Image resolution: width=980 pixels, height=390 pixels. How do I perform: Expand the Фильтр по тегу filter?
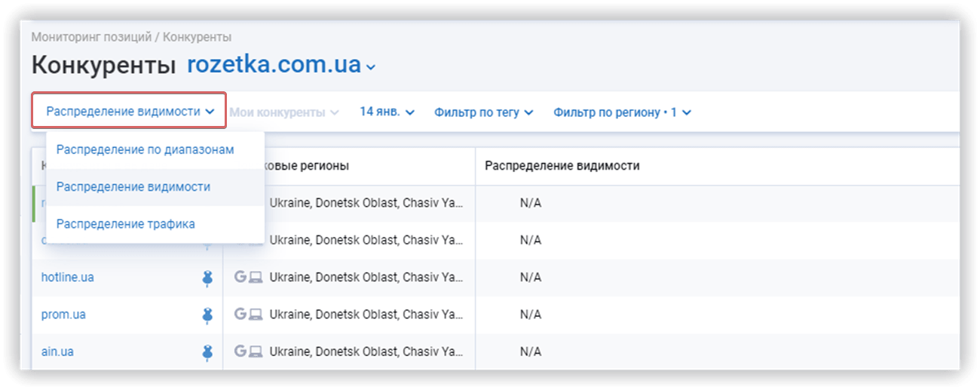pyautogui.click(x=483, y=112)
